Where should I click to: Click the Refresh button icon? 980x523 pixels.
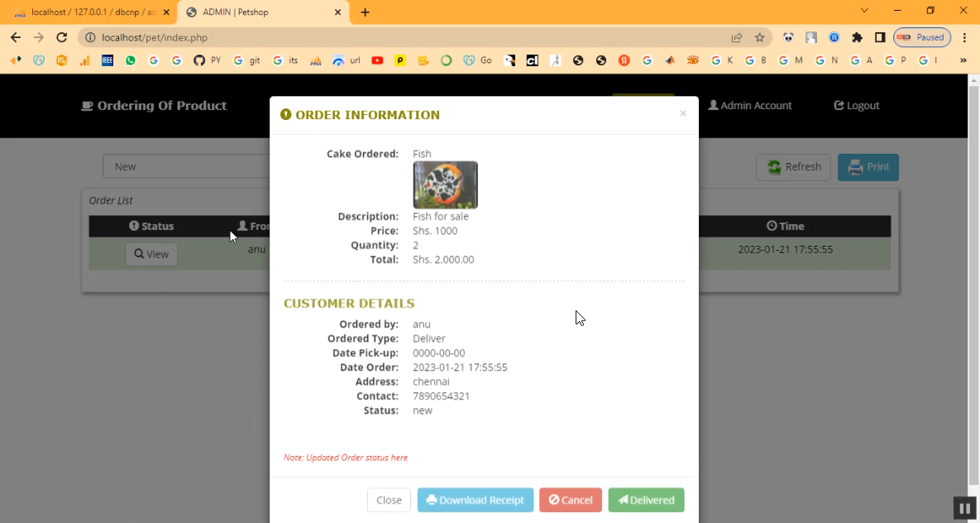pyautogui.click(x=774, y=167)
